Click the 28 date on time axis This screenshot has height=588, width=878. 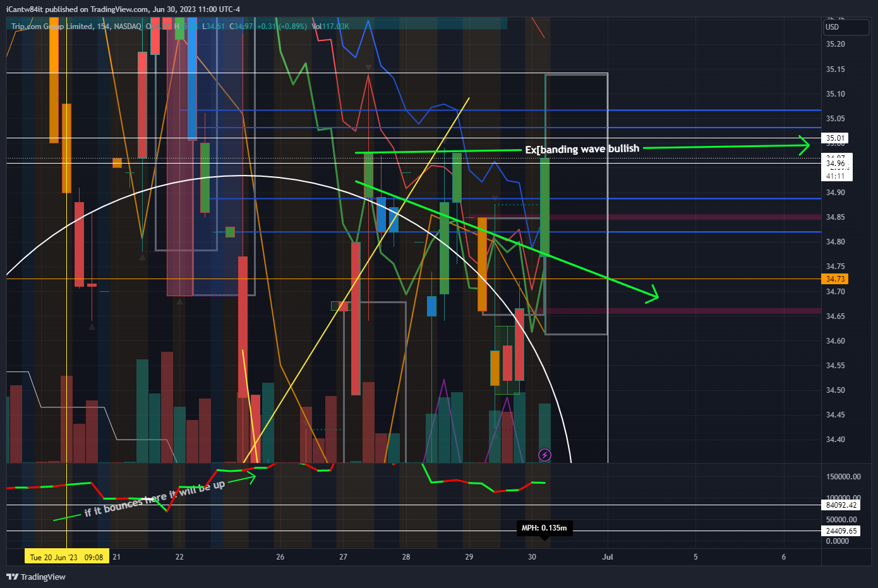point(406,557)
